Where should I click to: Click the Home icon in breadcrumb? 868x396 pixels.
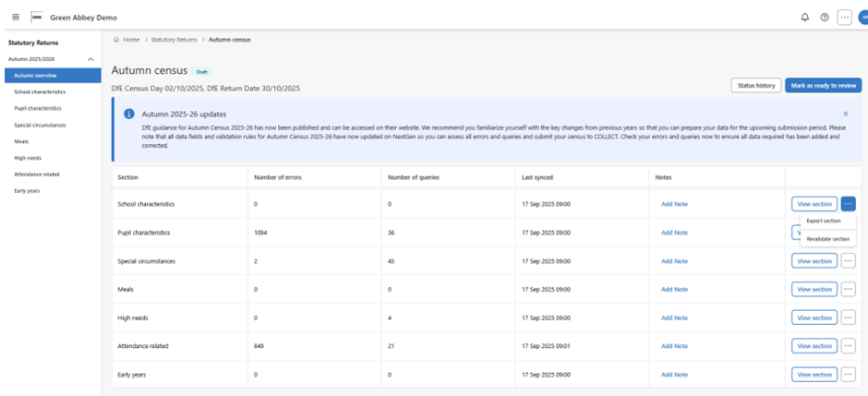[x=115, y=40]
